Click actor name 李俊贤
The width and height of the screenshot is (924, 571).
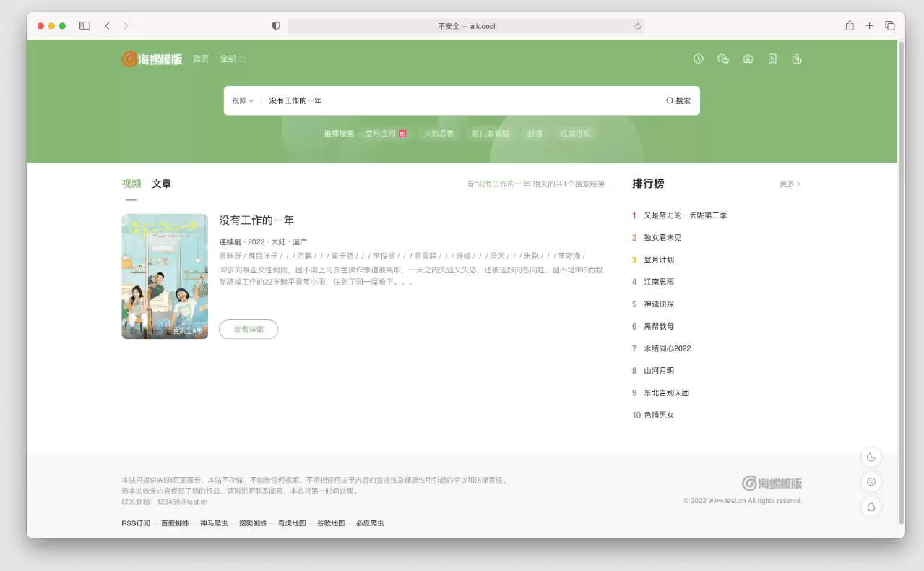(384, 256)
